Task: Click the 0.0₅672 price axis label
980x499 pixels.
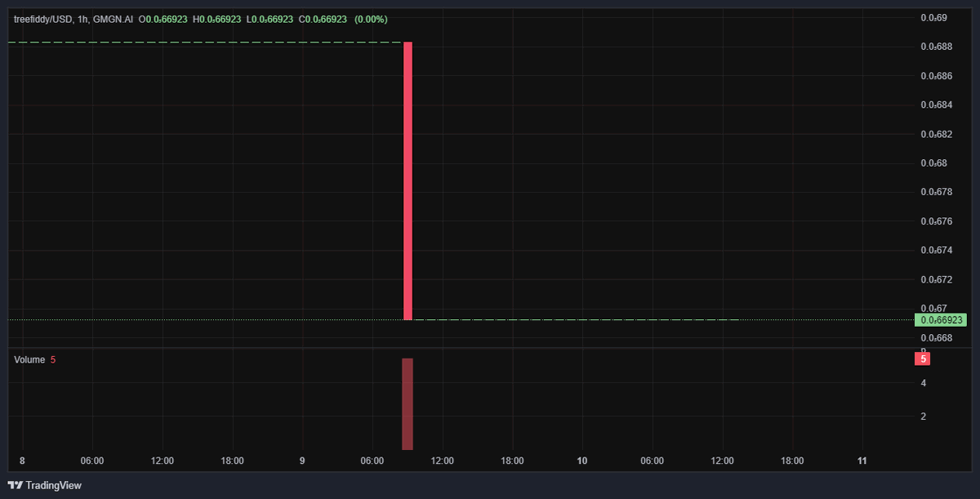Action: (936, 279)
